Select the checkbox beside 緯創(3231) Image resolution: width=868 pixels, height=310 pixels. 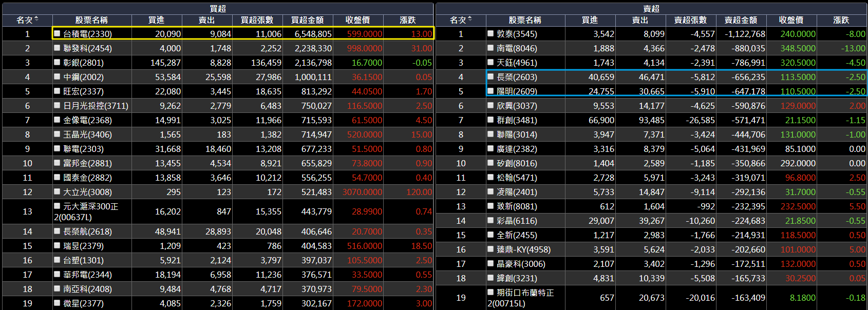(x=491, y=278)
